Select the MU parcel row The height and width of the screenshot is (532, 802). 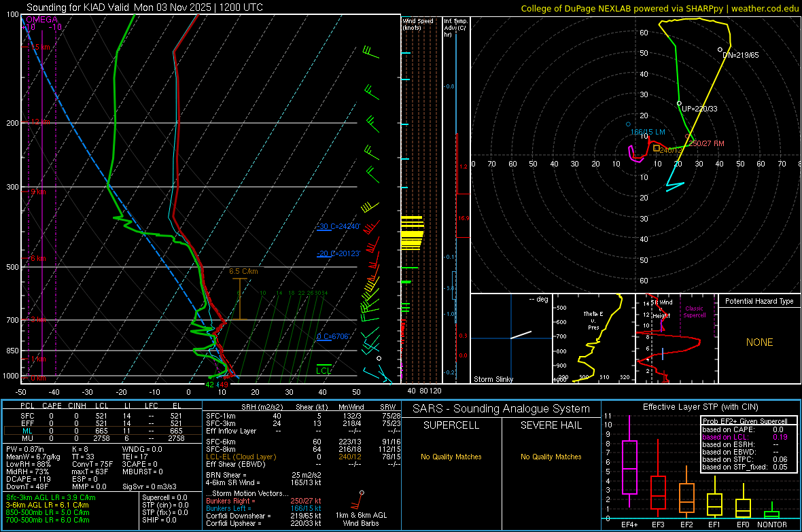(x=102, y=438)
